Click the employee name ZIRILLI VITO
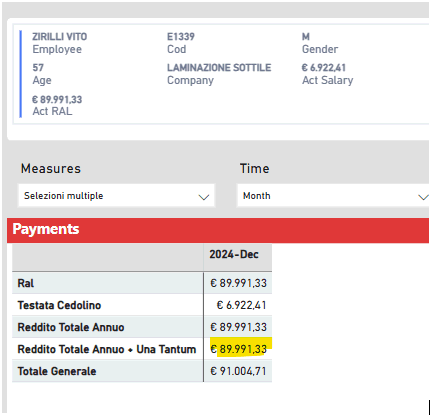This screenshot has height=415, width=441. pos(60,37)
